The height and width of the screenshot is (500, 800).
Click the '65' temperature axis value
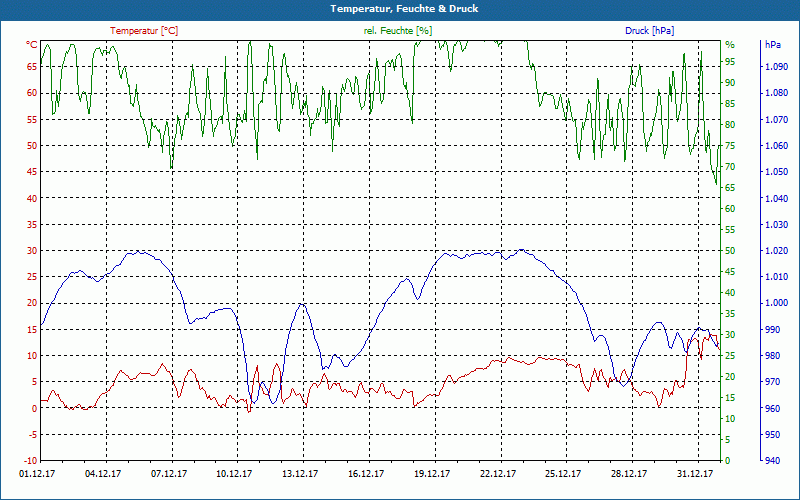pyautogui.click(x=32, y=67)
